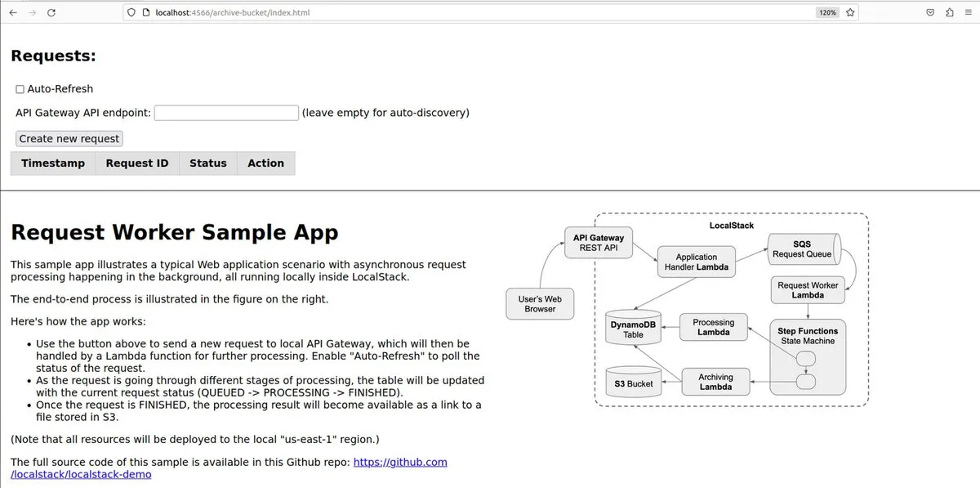Click the page info icon in address bar
This screenshot has width=980, height=488.
click(x=146, y=12)
